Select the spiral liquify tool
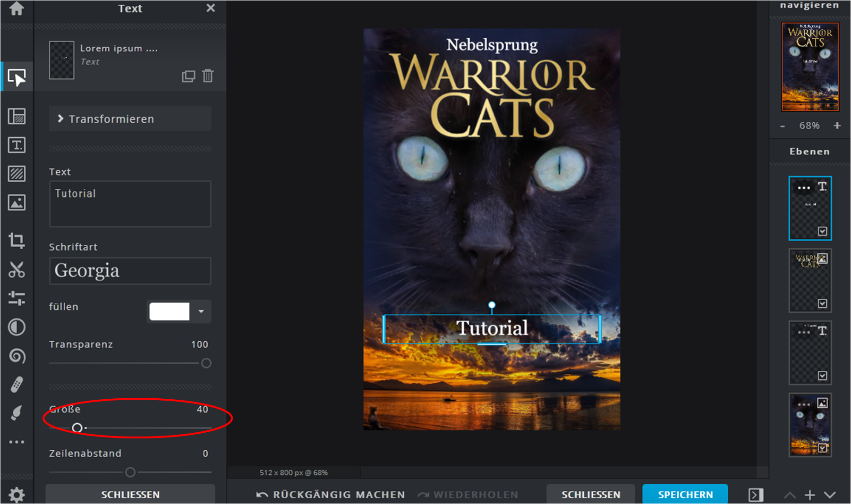This screenshot has width=851, height=504. (17, 356)
